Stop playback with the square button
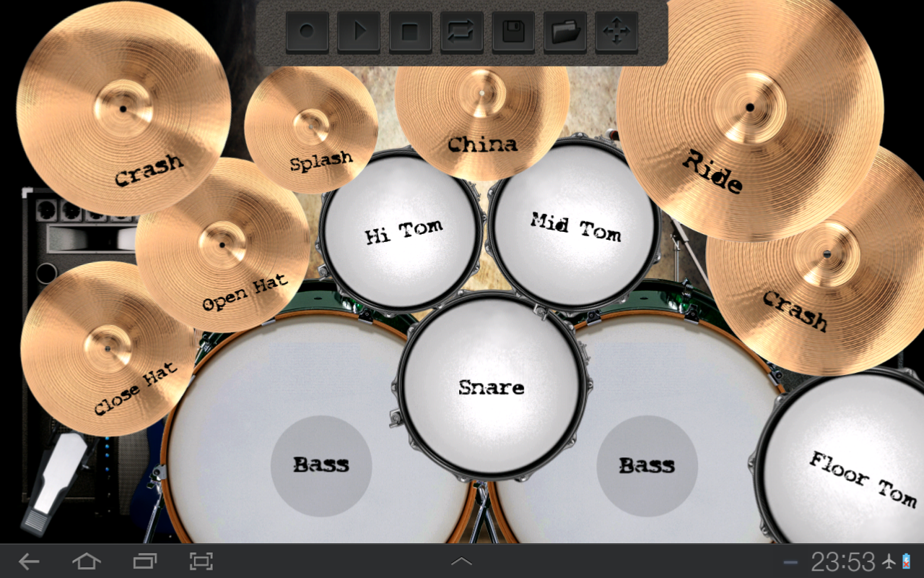This screenshot has height=578, width=924. click(x=410, y=32)
